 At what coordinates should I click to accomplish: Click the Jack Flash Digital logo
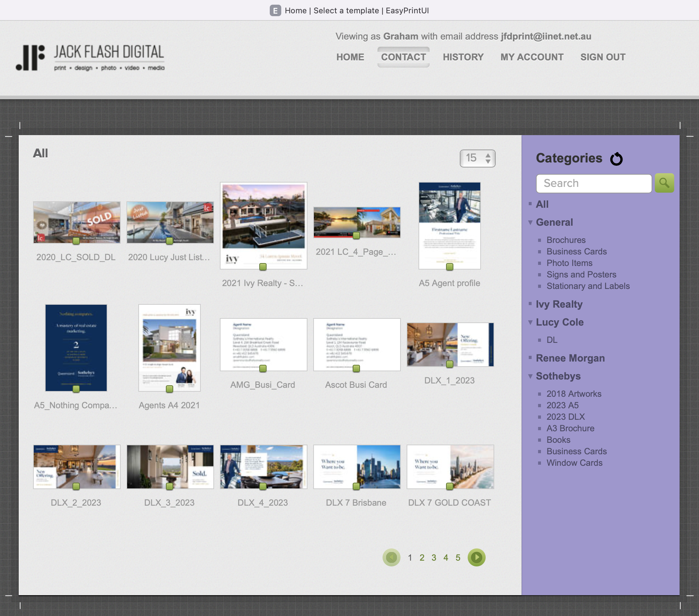pos(90,58)
